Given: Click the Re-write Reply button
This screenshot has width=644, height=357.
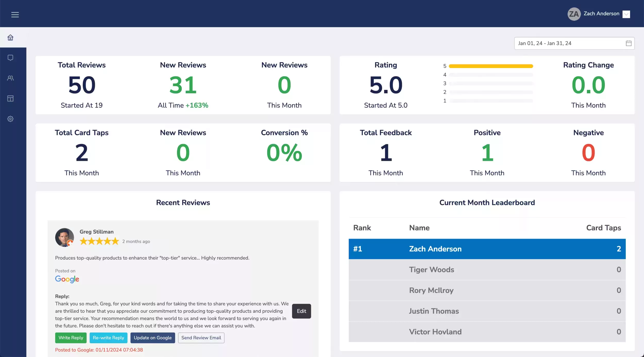Looking at the screenshot, I should click(x=108, y=338).
